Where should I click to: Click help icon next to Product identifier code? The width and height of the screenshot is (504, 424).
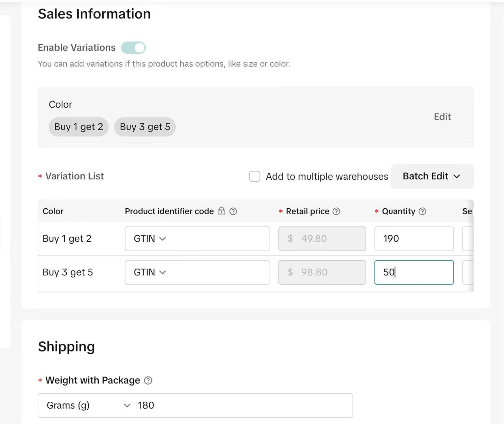[233, 211]
